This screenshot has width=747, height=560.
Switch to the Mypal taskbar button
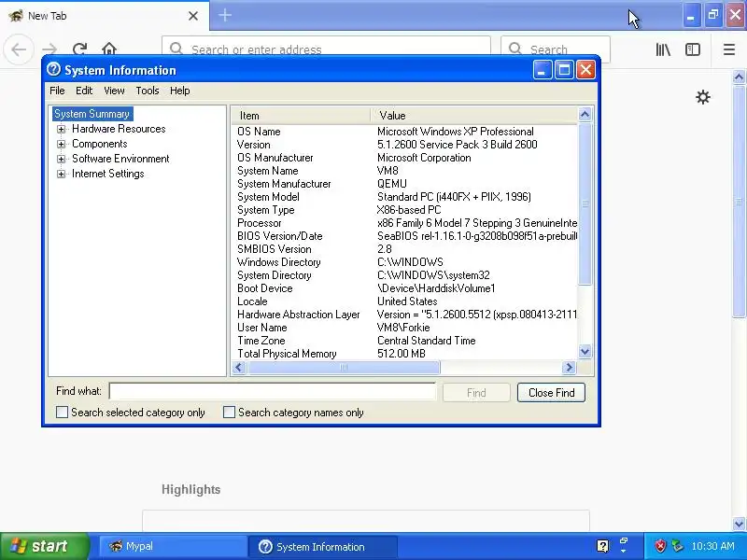[x=173, y=546]
